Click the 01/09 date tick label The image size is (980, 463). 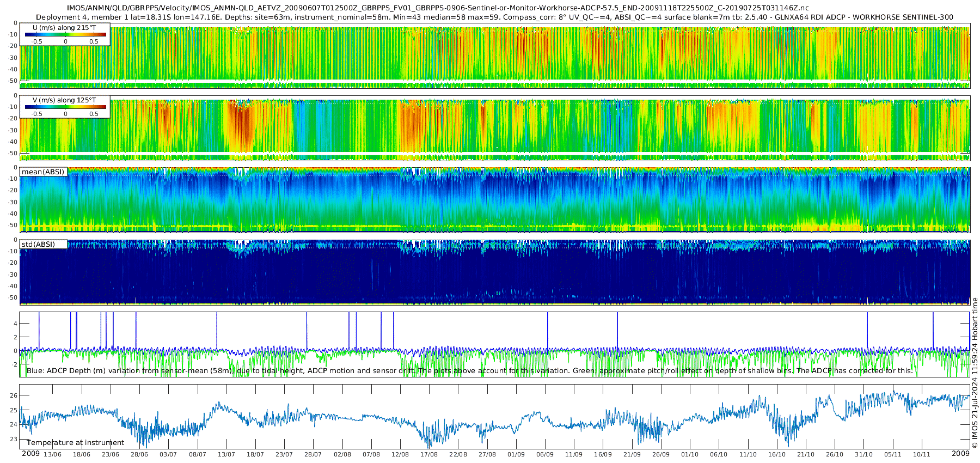click(x=516, y=454)
